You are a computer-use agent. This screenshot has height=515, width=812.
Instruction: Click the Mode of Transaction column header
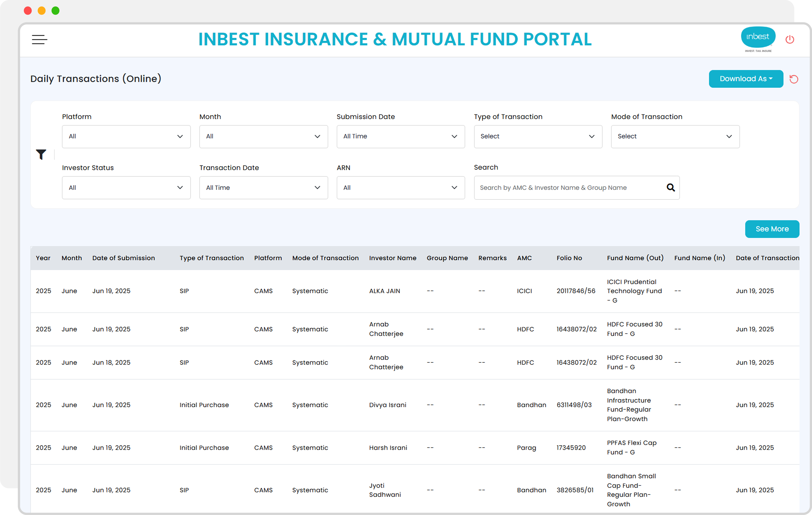click(325, 258)
